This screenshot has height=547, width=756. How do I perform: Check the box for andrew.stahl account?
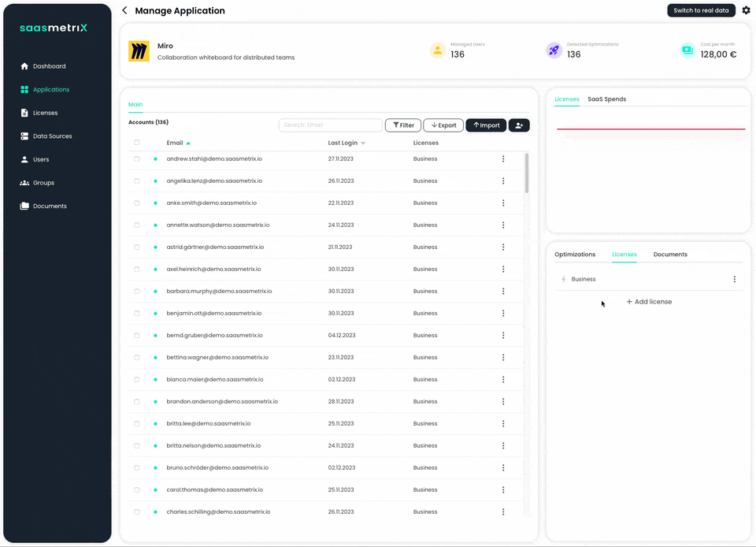click(x=137, y=159)
